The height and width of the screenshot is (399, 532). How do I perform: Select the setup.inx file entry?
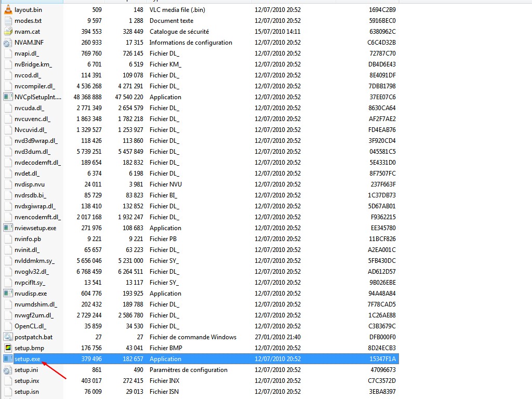26,381
